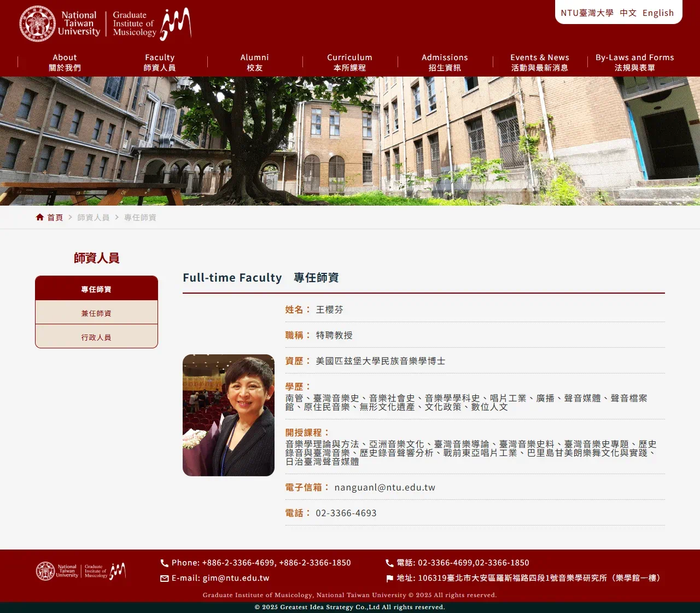The height and width of the screenshot is (613, 700).
Task: Click the home icon in the breadcrumb
Action: (39, 217)
